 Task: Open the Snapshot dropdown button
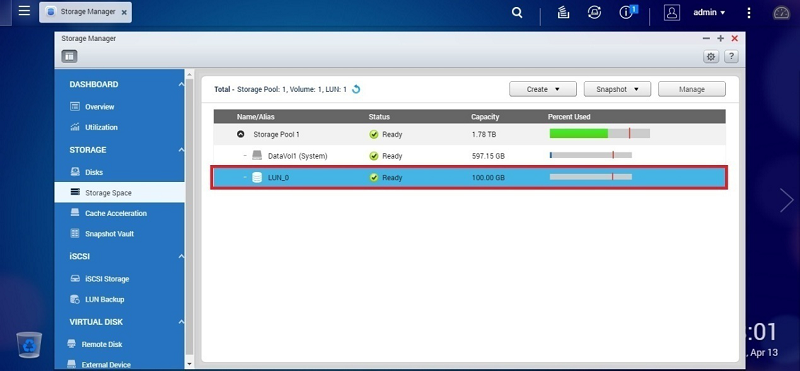[x=617, y=89]
